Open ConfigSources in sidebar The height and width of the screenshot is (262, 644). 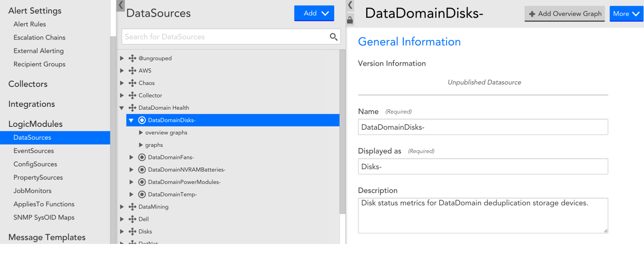(x=35, y=164)
